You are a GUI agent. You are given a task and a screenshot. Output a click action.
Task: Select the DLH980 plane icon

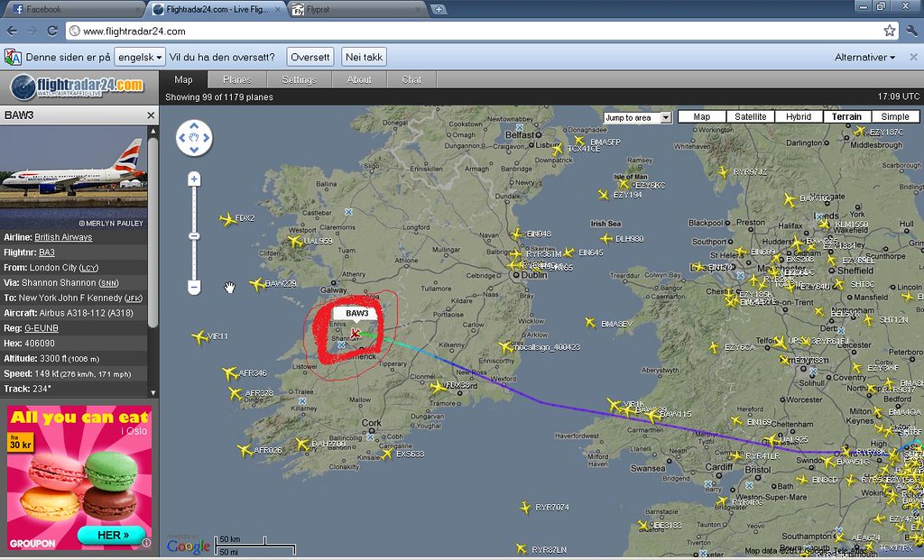click(605, 238)
